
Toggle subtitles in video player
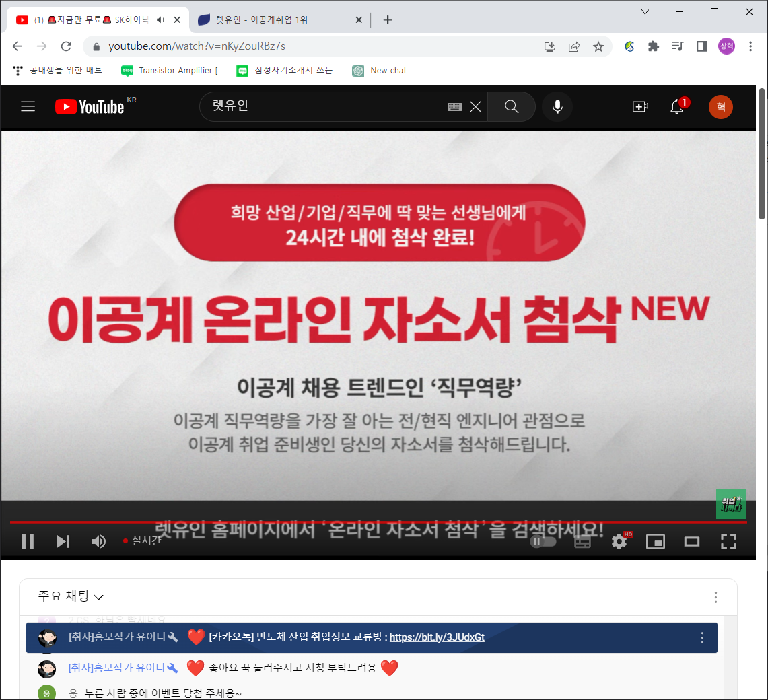tap(582, 541)
